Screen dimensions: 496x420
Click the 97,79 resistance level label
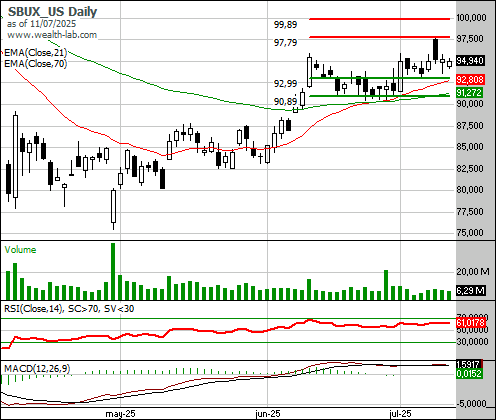pos(285,42)
